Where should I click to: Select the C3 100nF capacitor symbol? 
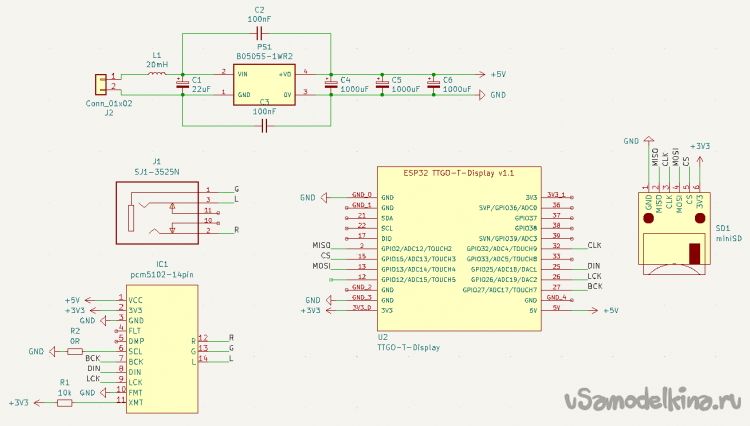[265, 126]
